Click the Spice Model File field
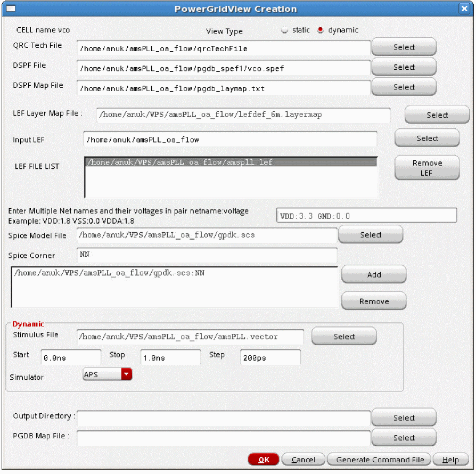476x474 pixels. click(207, 235)
